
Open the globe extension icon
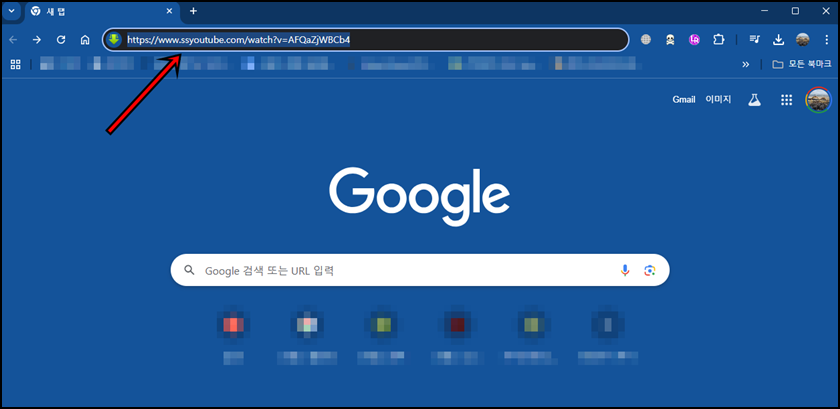(646, 39)
